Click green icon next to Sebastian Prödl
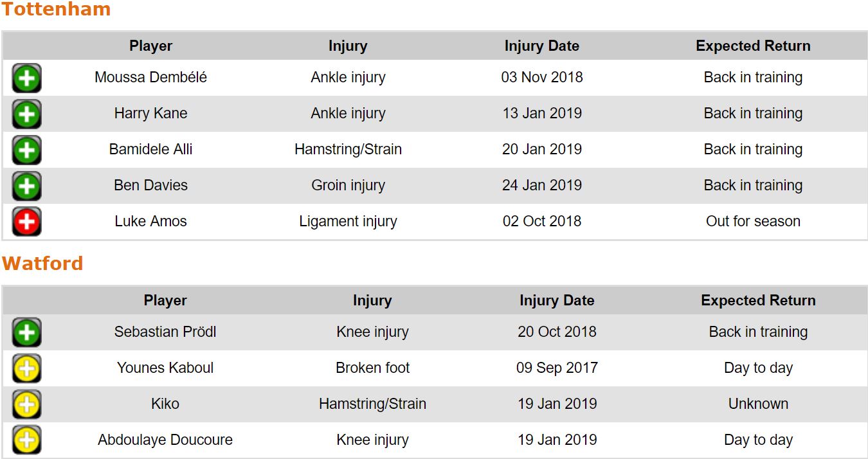Image resolution: width=868 pixels, height=459 pixels. (x=26, y=333)
